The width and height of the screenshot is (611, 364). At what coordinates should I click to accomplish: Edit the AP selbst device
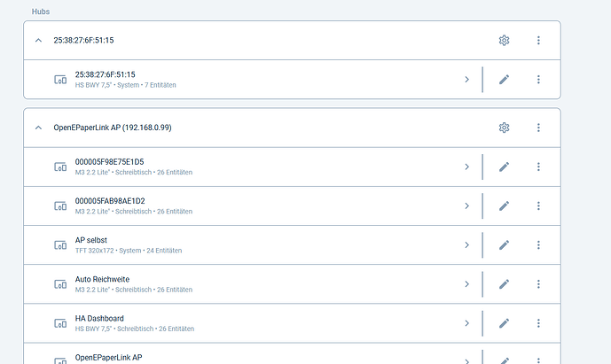(504, 244)
